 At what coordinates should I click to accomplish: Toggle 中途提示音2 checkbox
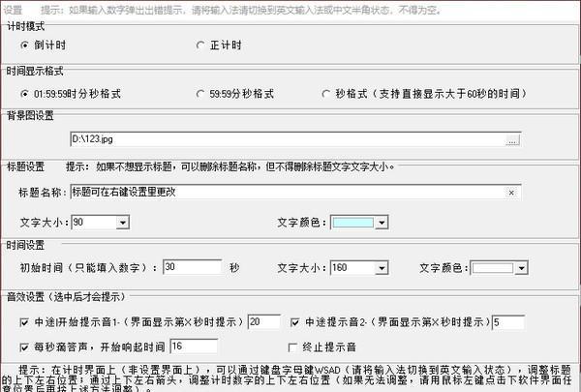(295, 322)
